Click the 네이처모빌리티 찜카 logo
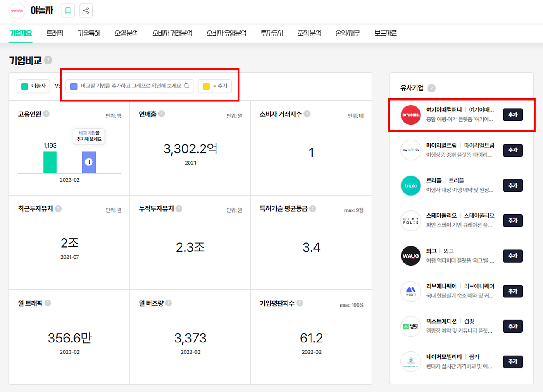The image size is (543, 392). tap(410, 361)
